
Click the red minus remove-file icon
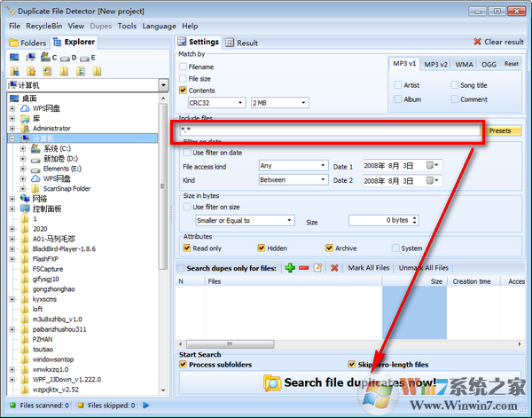click(303, 268)
